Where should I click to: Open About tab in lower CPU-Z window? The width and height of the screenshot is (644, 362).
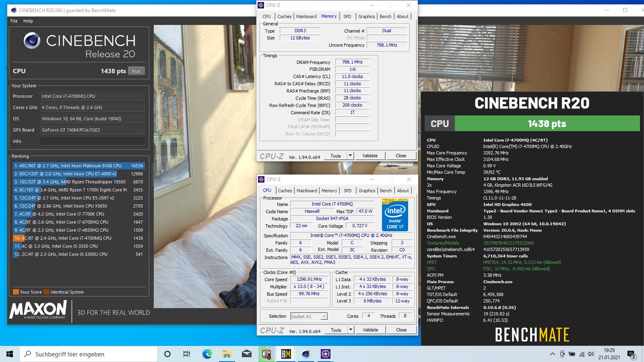[403, 191]
